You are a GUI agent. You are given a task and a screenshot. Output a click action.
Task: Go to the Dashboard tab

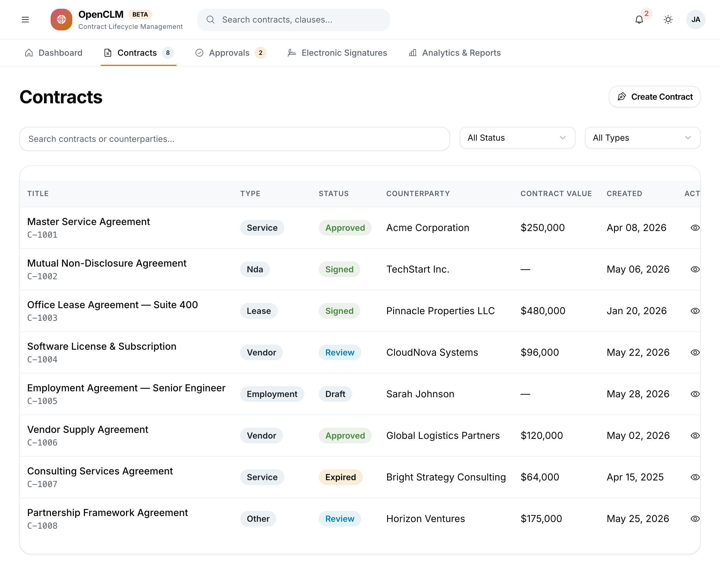54,53
